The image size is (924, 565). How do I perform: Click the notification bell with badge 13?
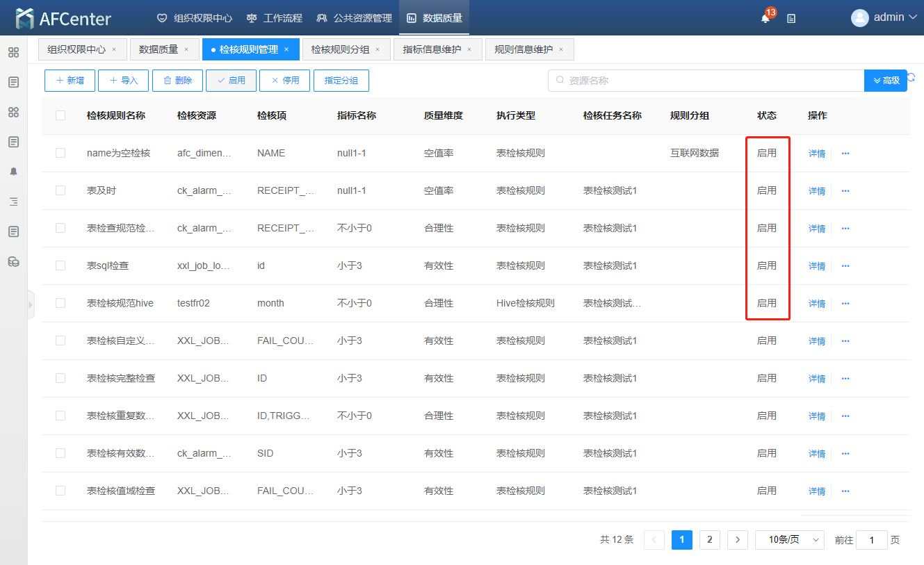(x=765, y=19)
